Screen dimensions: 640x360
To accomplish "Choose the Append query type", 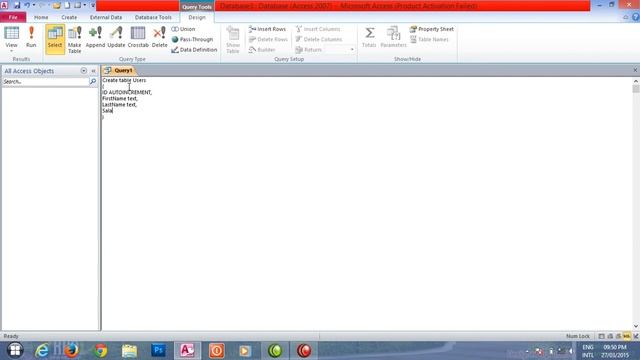I will 95,37.
